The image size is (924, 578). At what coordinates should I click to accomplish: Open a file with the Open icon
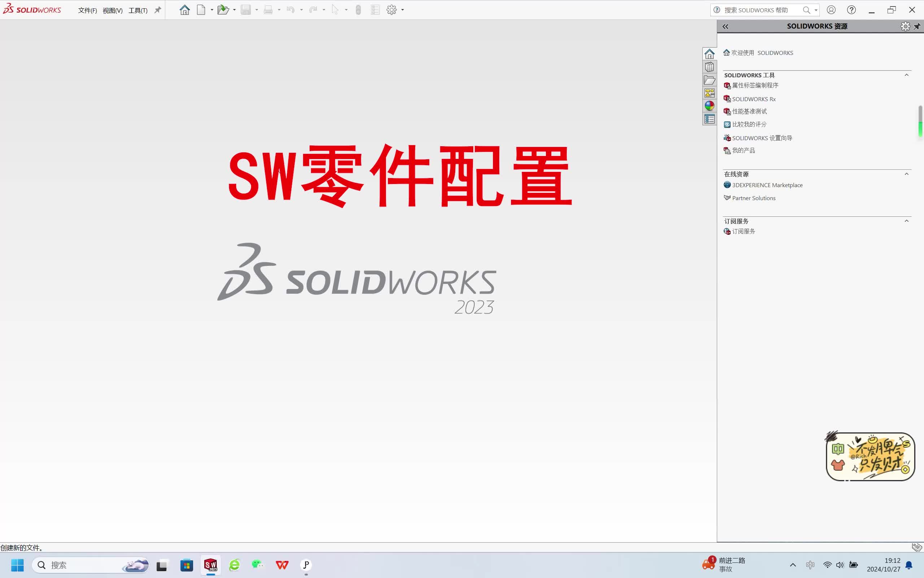coord(223,10)
